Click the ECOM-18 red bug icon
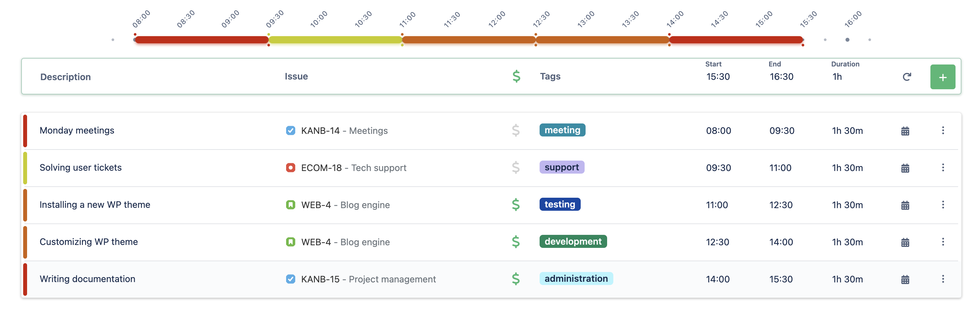Viewport: 980px width, 314px height. 290,167
